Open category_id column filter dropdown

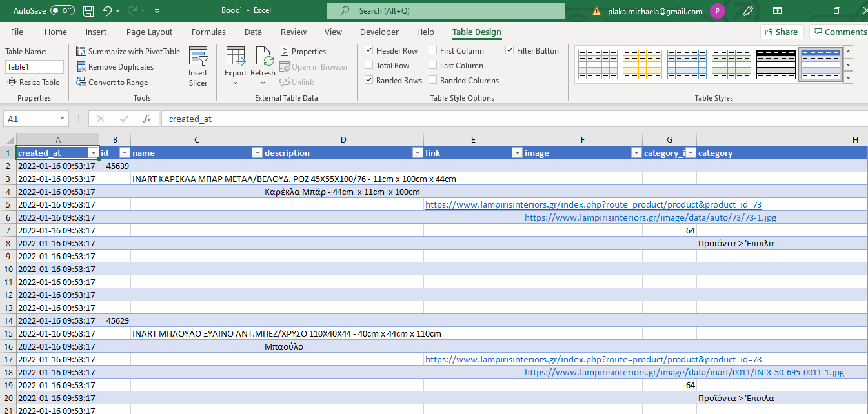691,153
